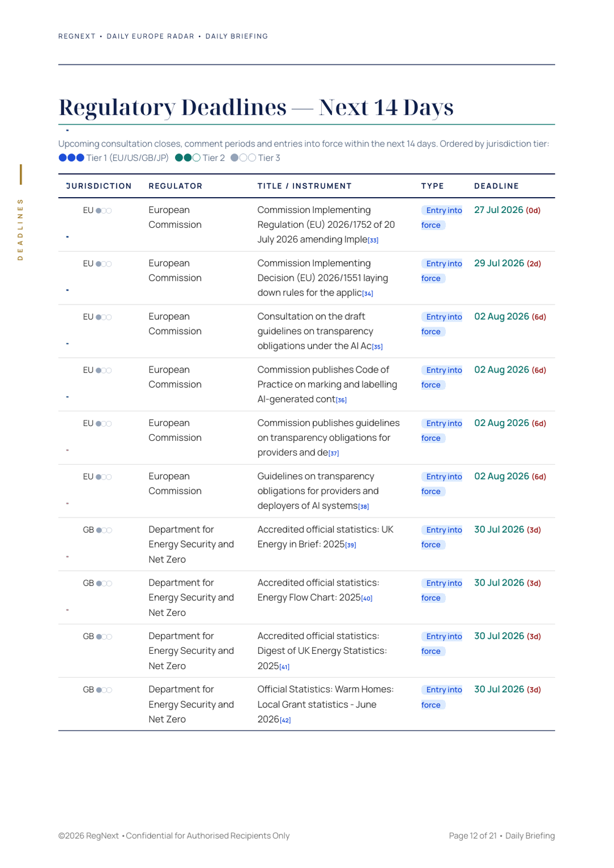Open footnote reference [36]
614x868 pixels.
pos(341,400)
